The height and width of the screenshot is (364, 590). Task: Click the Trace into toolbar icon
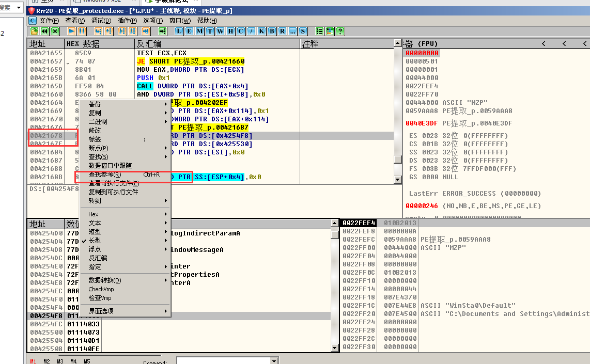click(x=122, y=31)
